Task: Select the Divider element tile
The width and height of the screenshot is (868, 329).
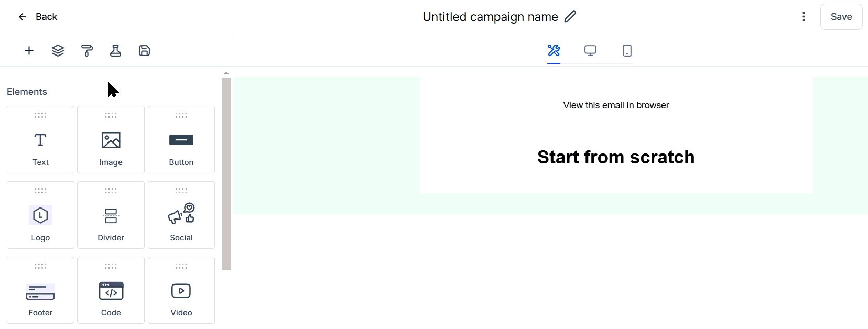Action: point(111,215)
